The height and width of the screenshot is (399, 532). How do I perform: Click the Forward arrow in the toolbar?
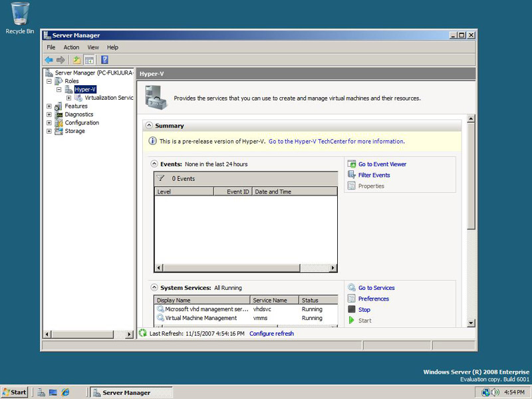coord(61,60)
